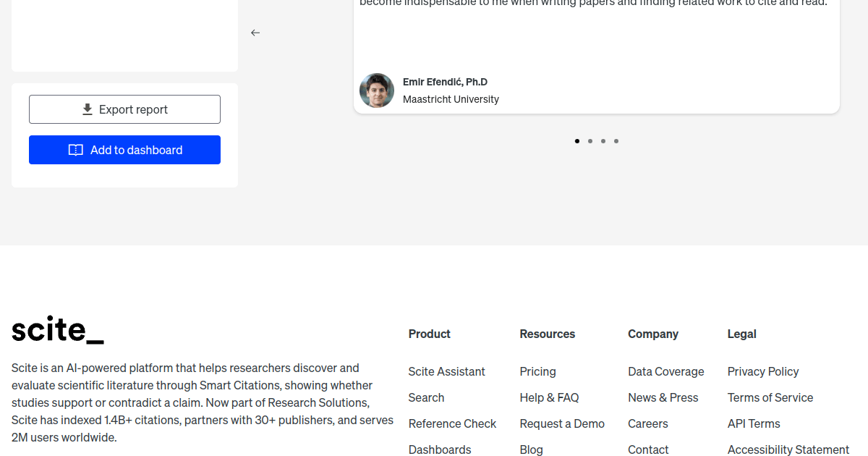Screen dimensions: 868x456
Task: Click the Export report button
Action: pyautogui.click(x=124, y=109)
